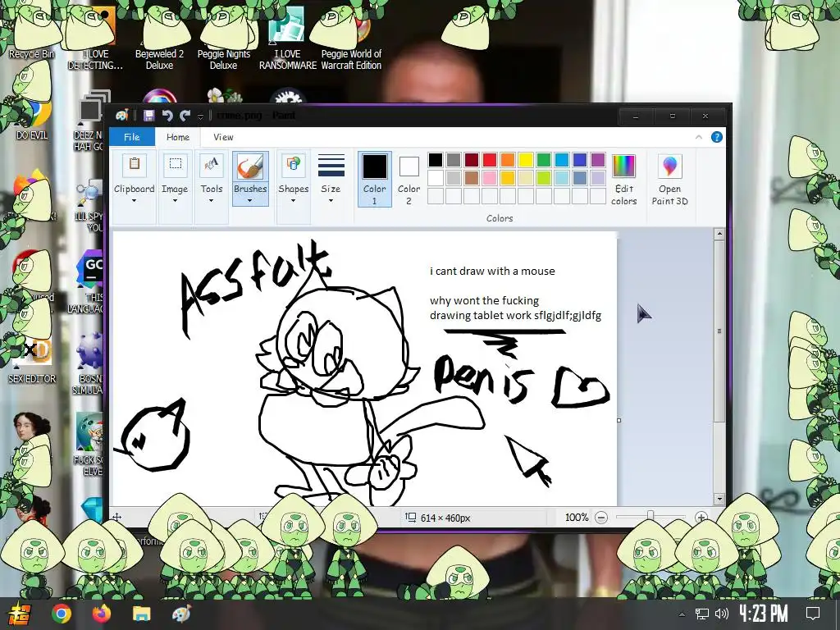Screen dimensions: 840x630
Task: Open Chrome from the taskbar
Action: click(61, 614)
